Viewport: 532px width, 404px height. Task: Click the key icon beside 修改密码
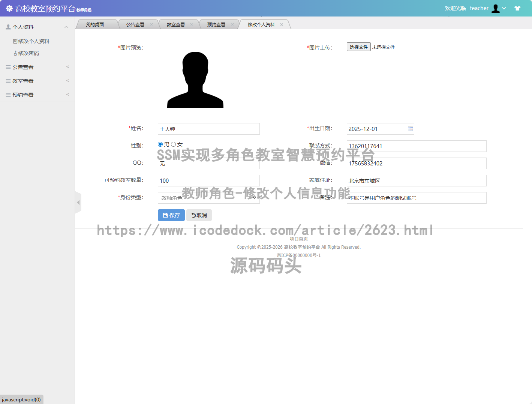[15, 53]
